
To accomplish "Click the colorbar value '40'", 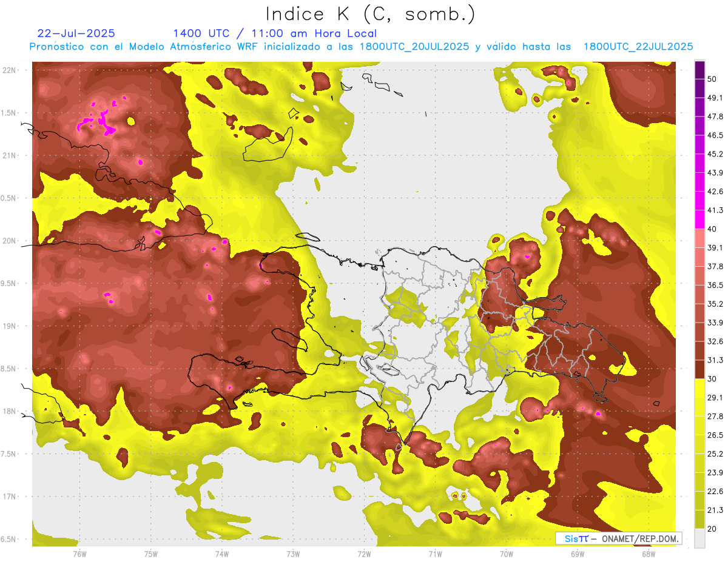I will click(x=713, y=229).
